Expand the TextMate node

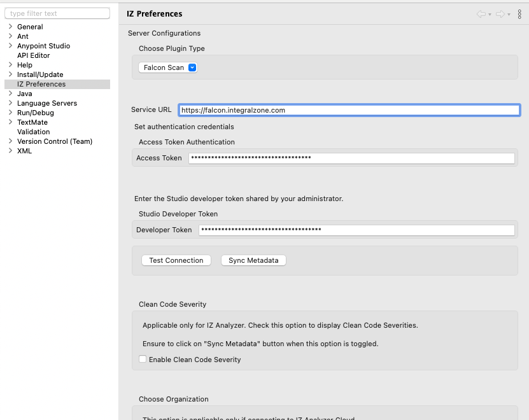point(10,122)
